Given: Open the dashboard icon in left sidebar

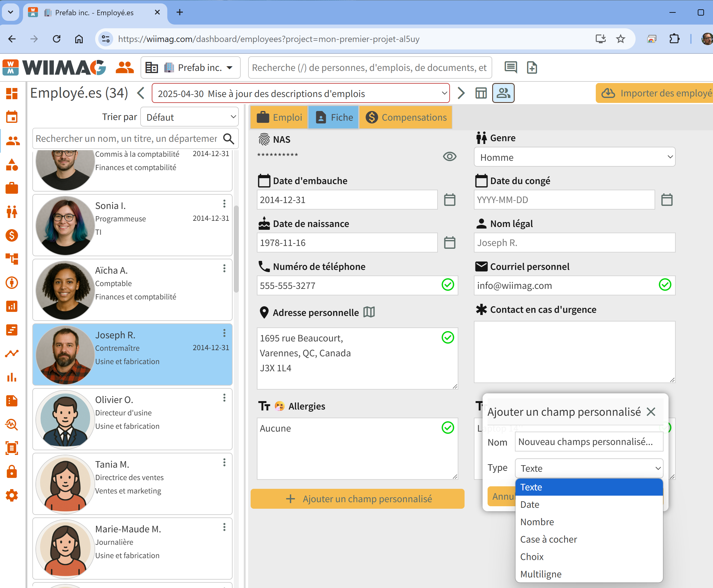Looking at the screenshot, I should [x=12, y=94].
